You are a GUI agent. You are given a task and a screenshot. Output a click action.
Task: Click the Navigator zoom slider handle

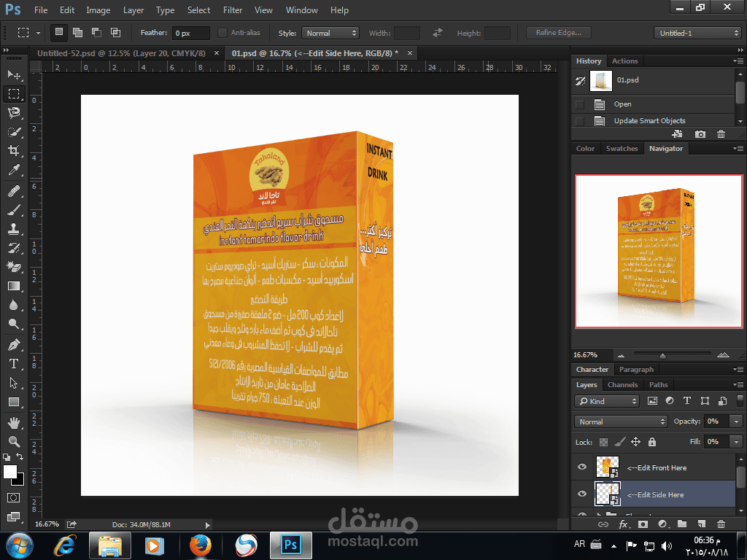coord(662,355)
